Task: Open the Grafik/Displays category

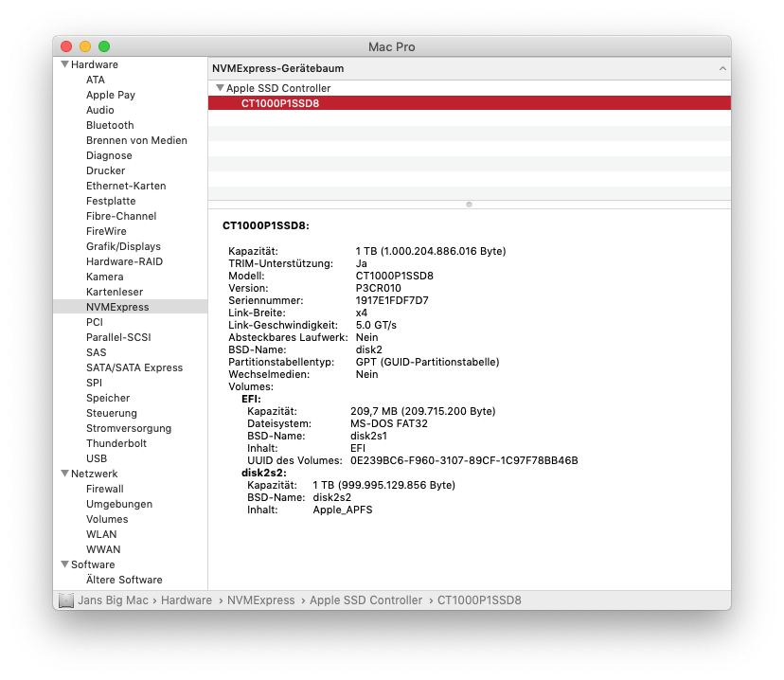Action: point(123,246)
